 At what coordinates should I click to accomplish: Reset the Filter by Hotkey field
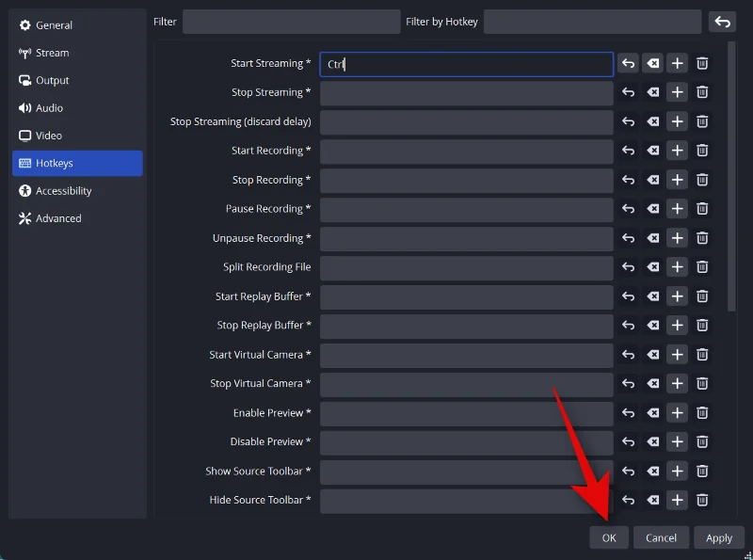click(722, 22)
